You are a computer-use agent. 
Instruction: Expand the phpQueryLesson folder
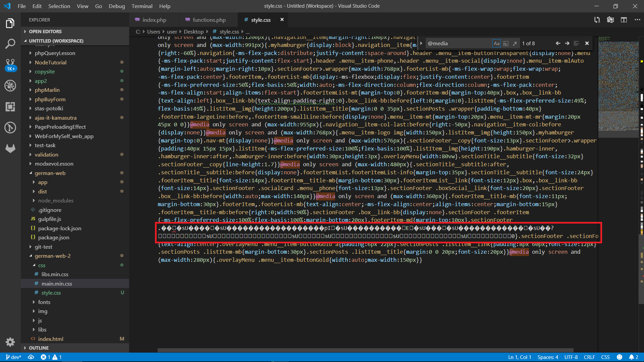click(x=75, y=53)
